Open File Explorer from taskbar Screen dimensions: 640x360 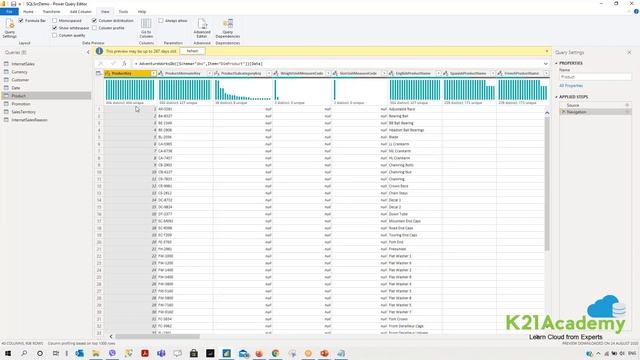(x=96, y=353)
